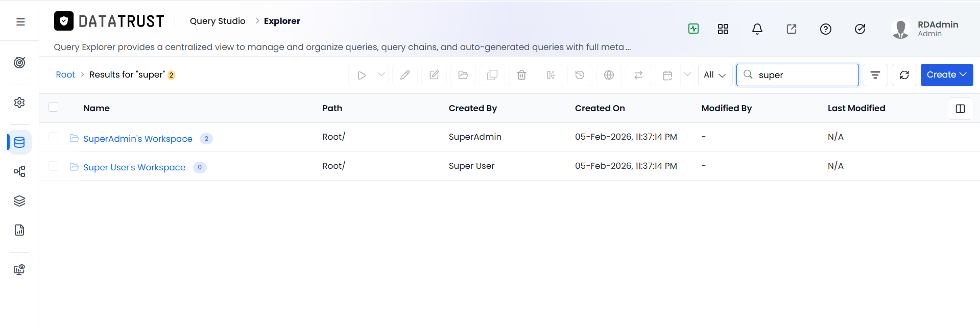980x330 pixels.
Task: Click the edit note toolbar icon
Action: pyautogui.click(x=434, y=75)
